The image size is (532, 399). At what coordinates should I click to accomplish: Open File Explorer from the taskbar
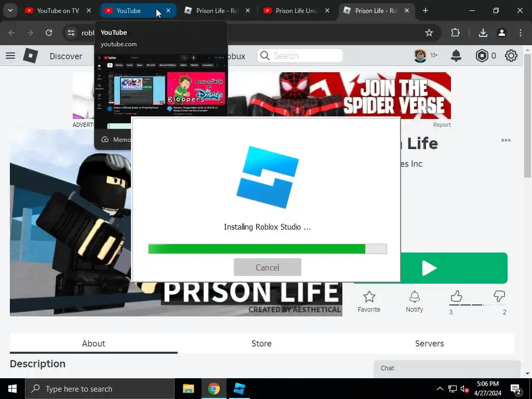point(188,389)
